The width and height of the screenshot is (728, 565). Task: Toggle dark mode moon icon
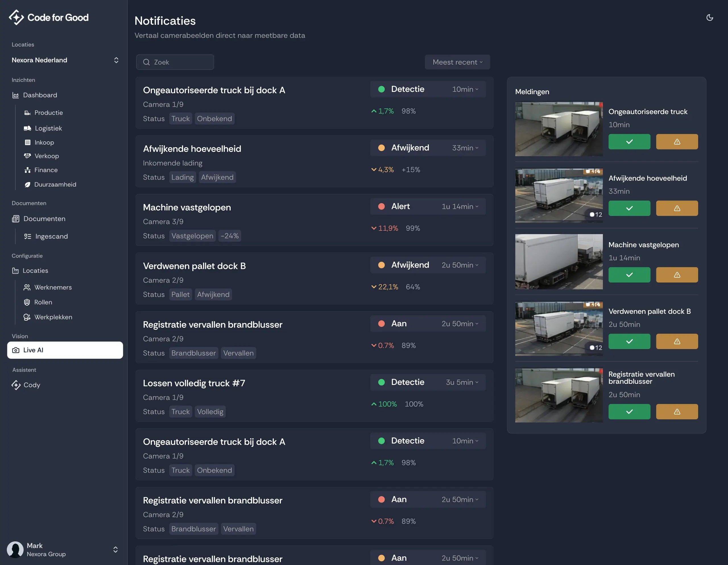coord(709,18)
